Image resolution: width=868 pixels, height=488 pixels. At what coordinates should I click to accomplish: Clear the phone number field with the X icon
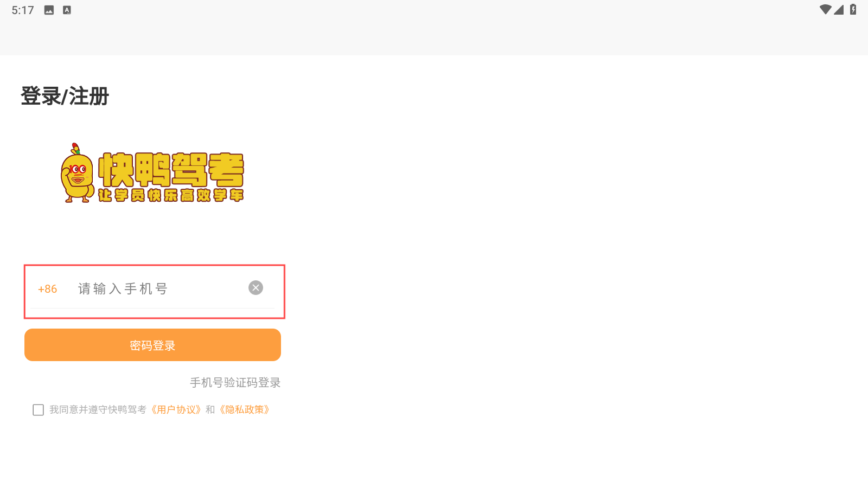coord(256,288)
